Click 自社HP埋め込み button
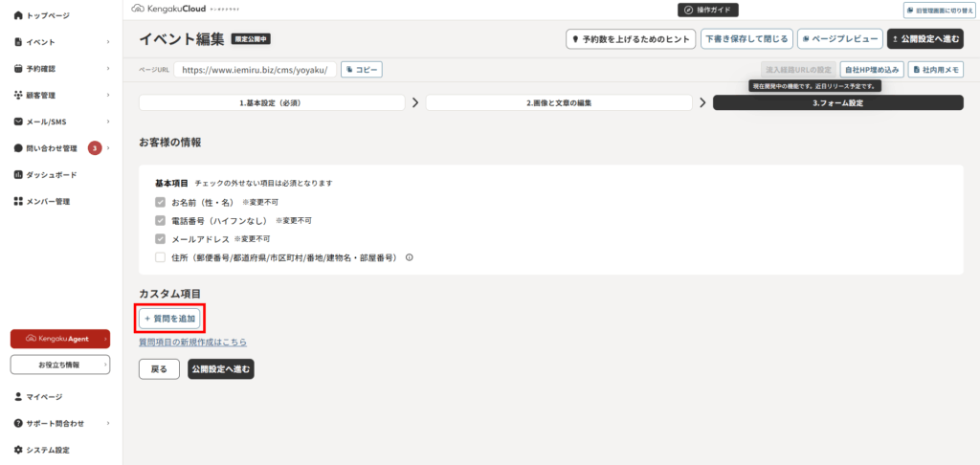This screenshot has width=980, height=465. 871,70
